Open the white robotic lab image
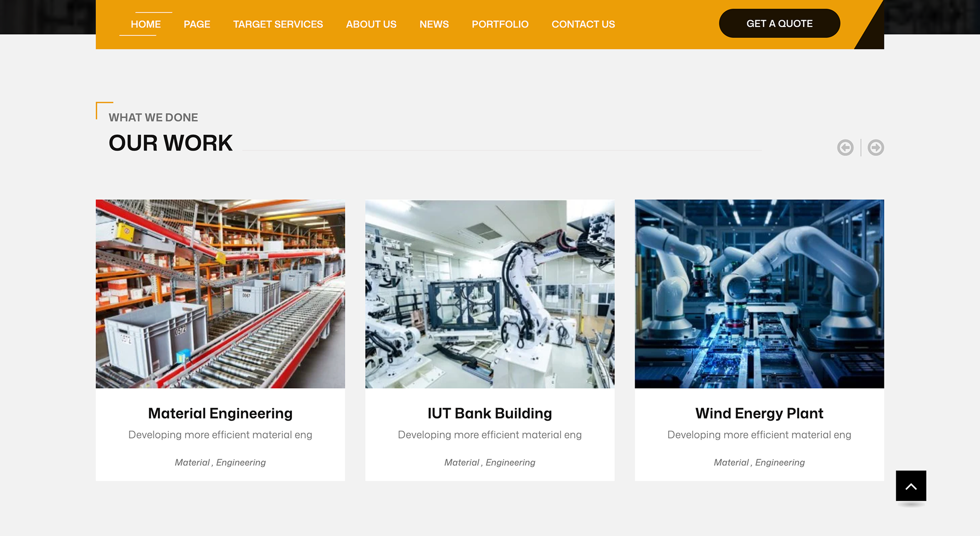The height and width of the screenshot is (536, 980). [489, 294]
